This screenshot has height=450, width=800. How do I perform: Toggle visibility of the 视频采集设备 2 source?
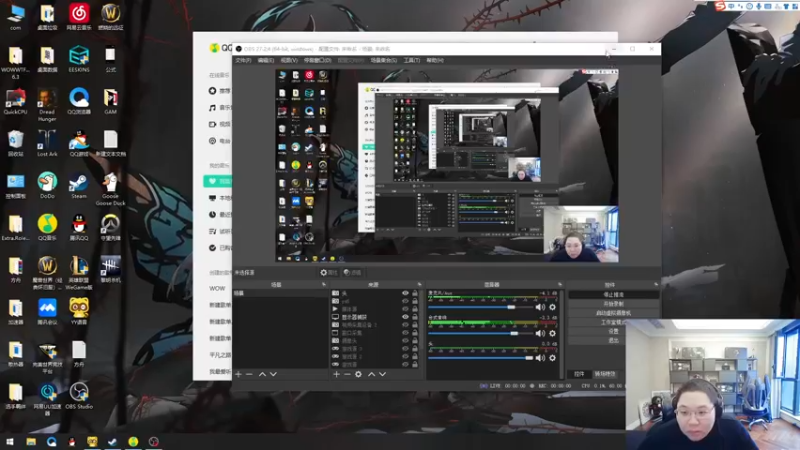tap(405, 325)
